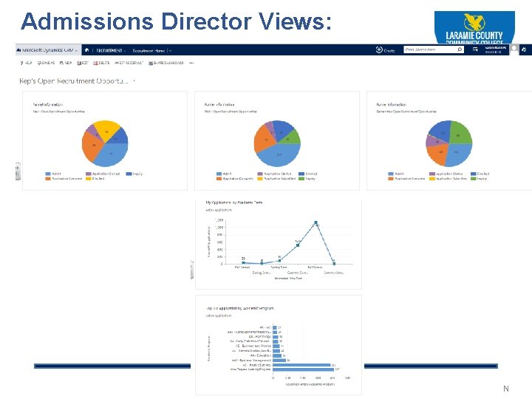Image resolution: width=532 pixels, height=399 pixels.
Task: Expand the handle beside the line chart
Action: click(192, 270)
